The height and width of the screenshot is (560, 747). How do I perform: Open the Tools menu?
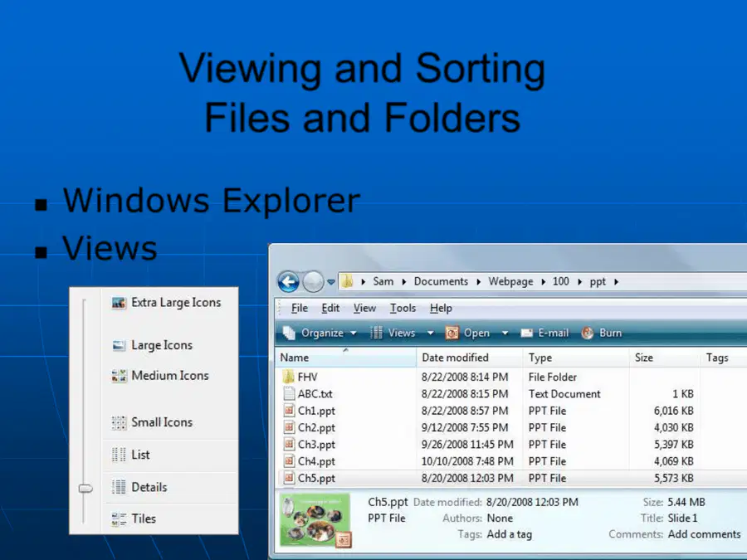[403, 308]
